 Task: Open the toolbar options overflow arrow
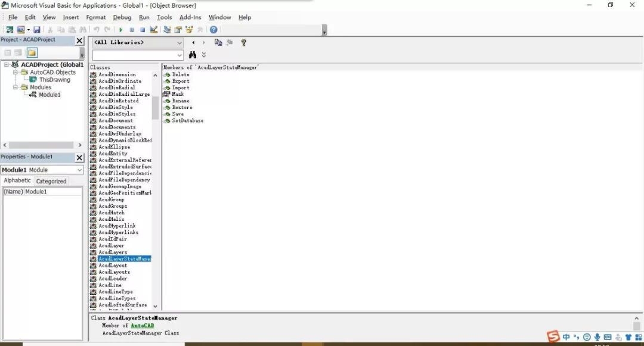coord(324,31)
